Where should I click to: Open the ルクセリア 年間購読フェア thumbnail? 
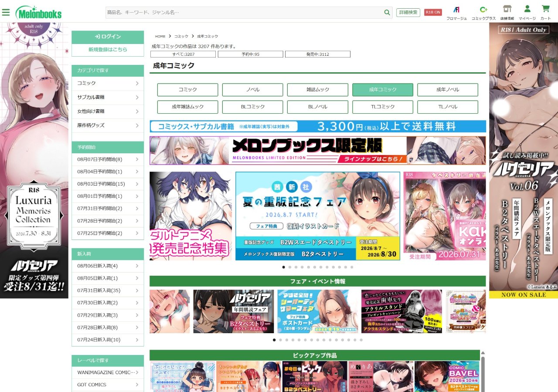[234, 311]
